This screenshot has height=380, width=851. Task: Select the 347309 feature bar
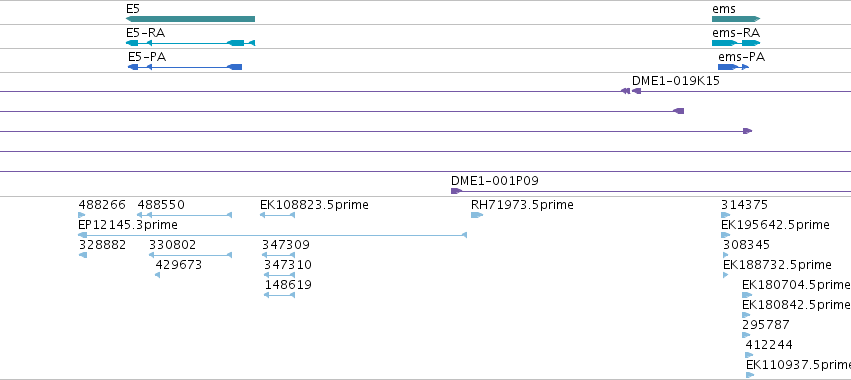tap(278, 255)
